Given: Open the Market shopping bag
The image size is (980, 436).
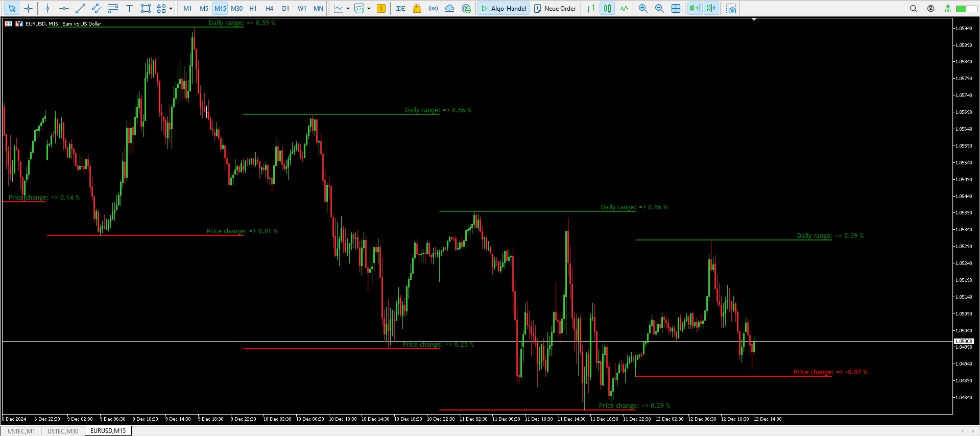Looking at the screenshot, I should 417,8.
